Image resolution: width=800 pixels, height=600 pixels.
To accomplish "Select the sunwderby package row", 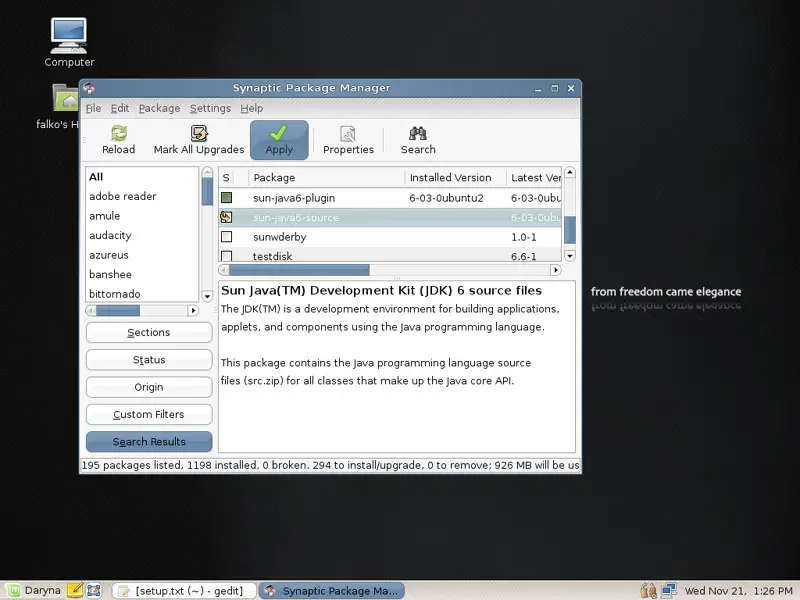I will (390, 237).
